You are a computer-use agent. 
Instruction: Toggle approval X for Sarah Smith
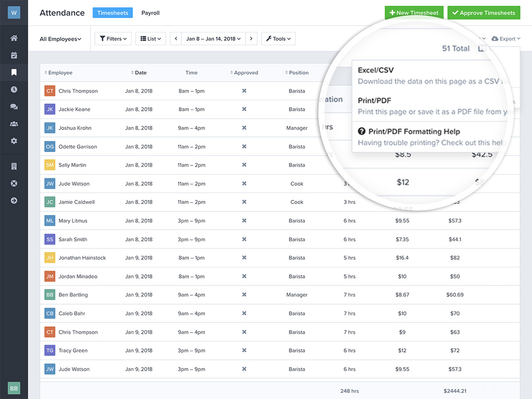coord(244,239)
